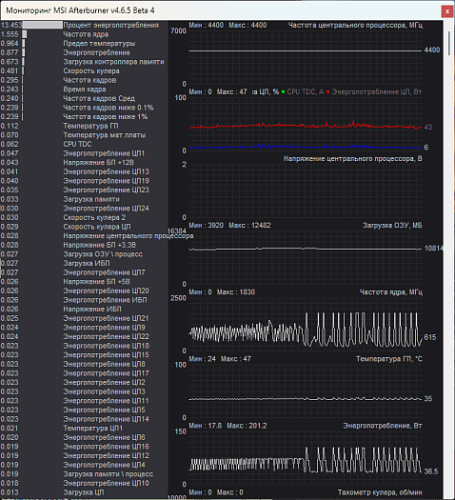This screenshot has height=500, width=455.
Task: Select the 'CPU TDC' list row
Action: (x=84, y=144)
